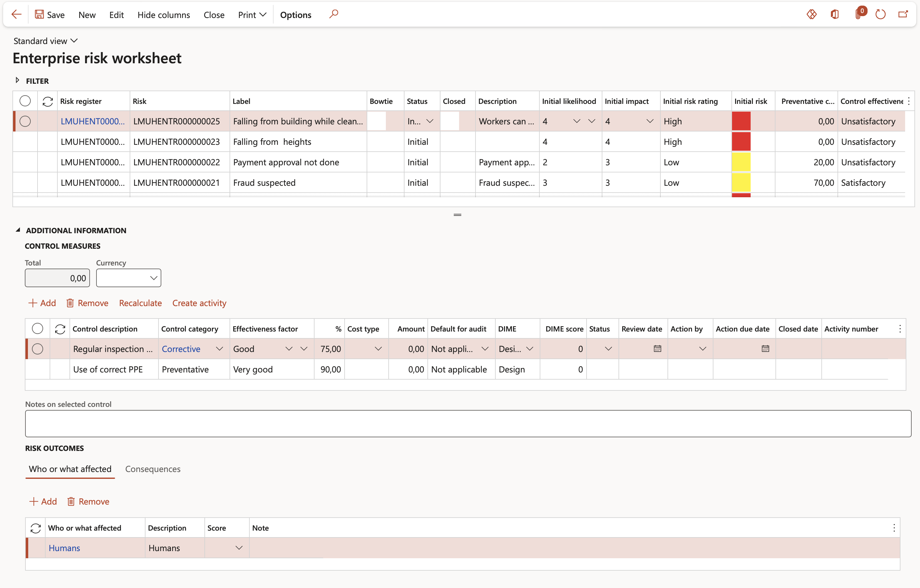Click the Hide columns menu item
This screenshot has height=588, width=920.
(x=163, y=13)
